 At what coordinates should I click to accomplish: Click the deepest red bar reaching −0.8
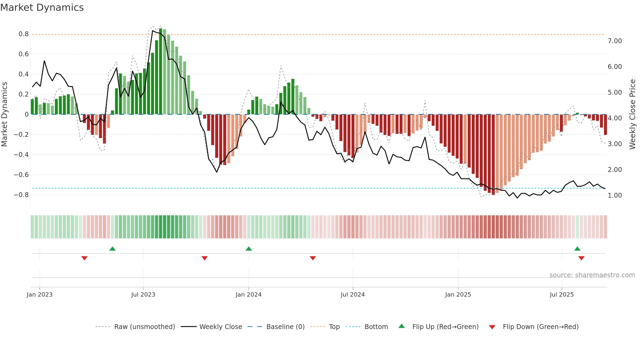click(x=493, y=155)
